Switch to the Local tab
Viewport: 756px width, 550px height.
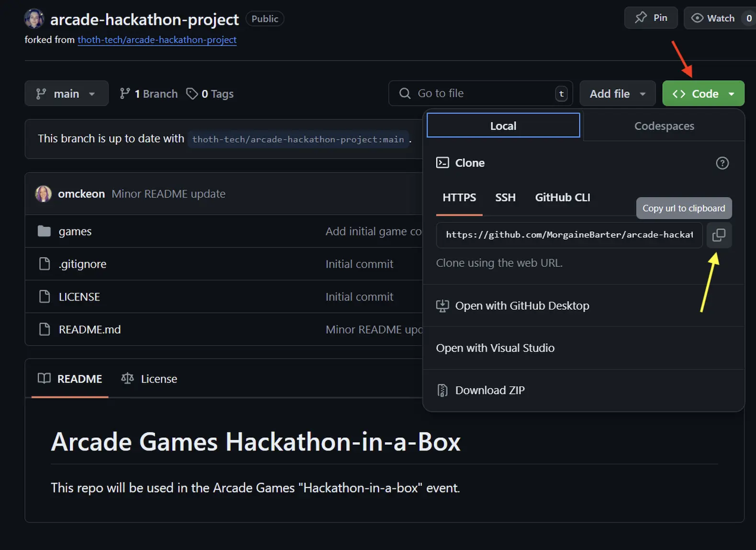point(503,125)
